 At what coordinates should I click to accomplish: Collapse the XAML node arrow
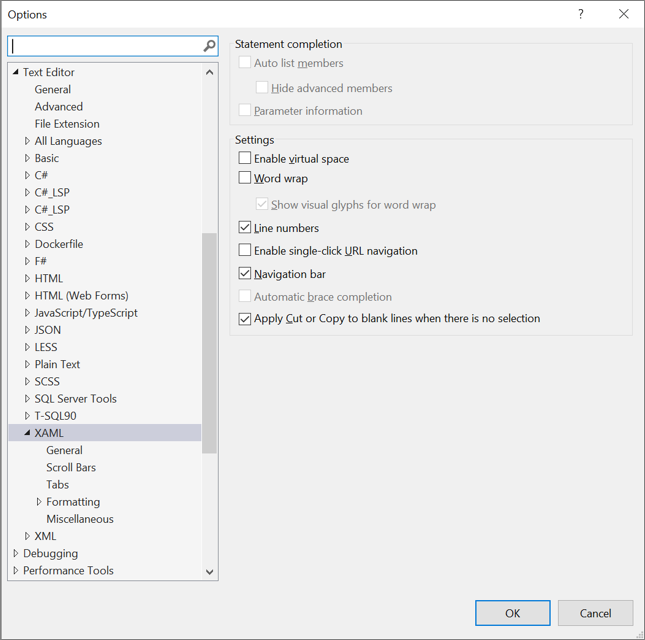(27, 433)
